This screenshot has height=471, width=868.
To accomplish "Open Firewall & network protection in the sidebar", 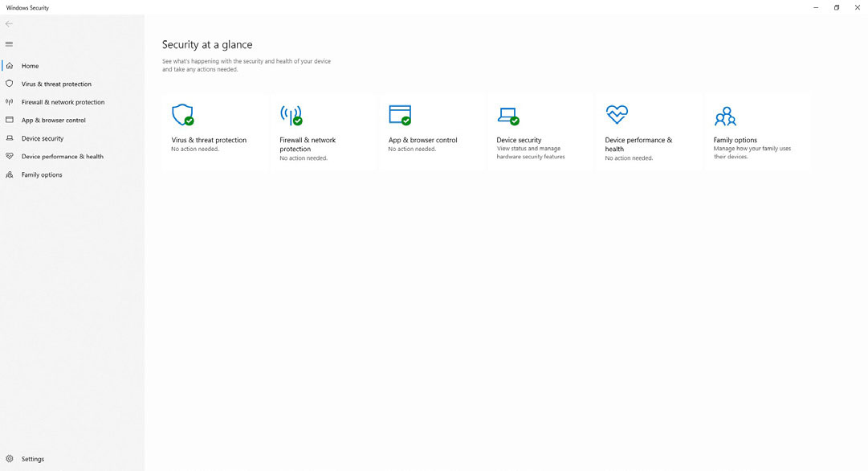I will point(63,102).
